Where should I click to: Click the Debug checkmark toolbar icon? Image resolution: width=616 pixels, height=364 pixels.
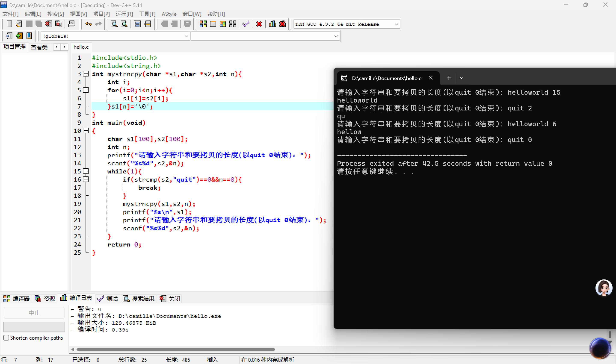246,24
